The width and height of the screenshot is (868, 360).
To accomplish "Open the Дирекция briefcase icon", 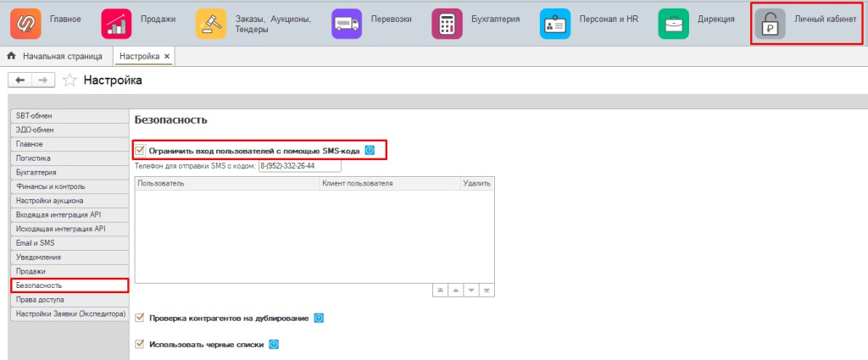I will coord(674,24).
